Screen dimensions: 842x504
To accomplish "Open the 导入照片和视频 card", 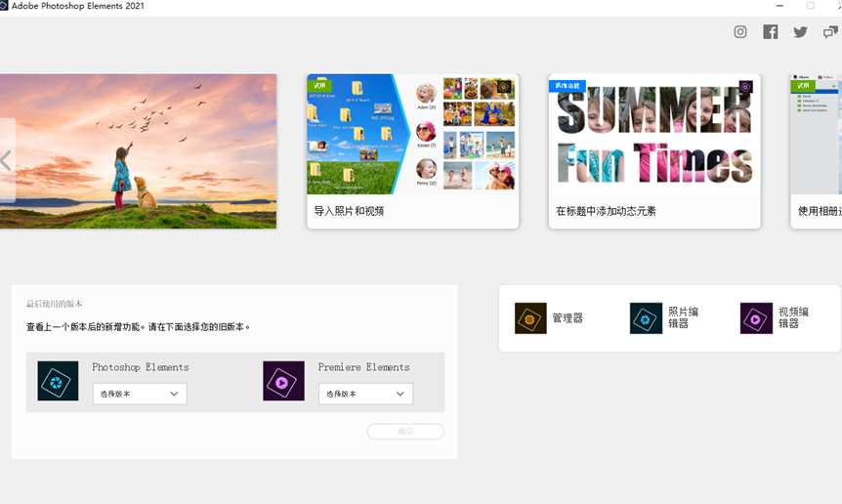I will tap(412, 151).
